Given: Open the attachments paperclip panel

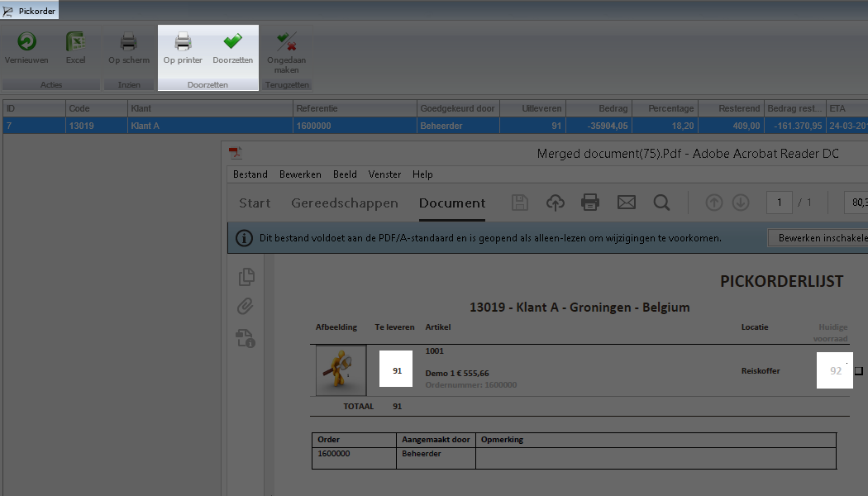Looking at the screenshot, I should [246, 307].
